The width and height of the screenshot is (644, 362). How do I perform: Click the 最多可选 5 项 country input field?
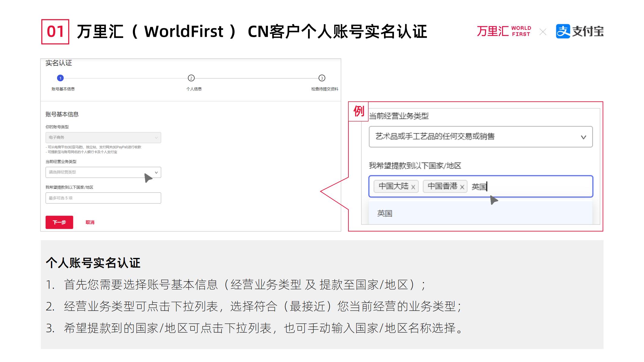click(103, 198)
